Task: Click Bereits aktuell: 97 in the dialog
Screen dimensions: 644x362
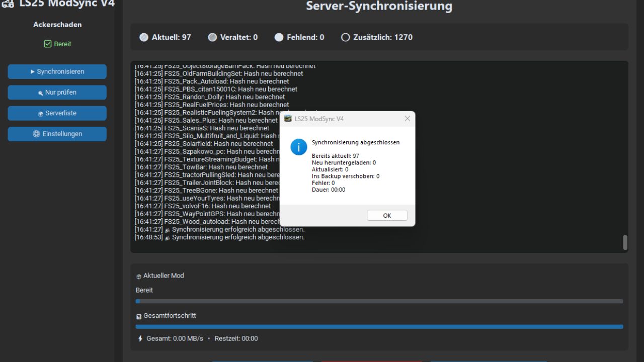Action: [336, 156]
